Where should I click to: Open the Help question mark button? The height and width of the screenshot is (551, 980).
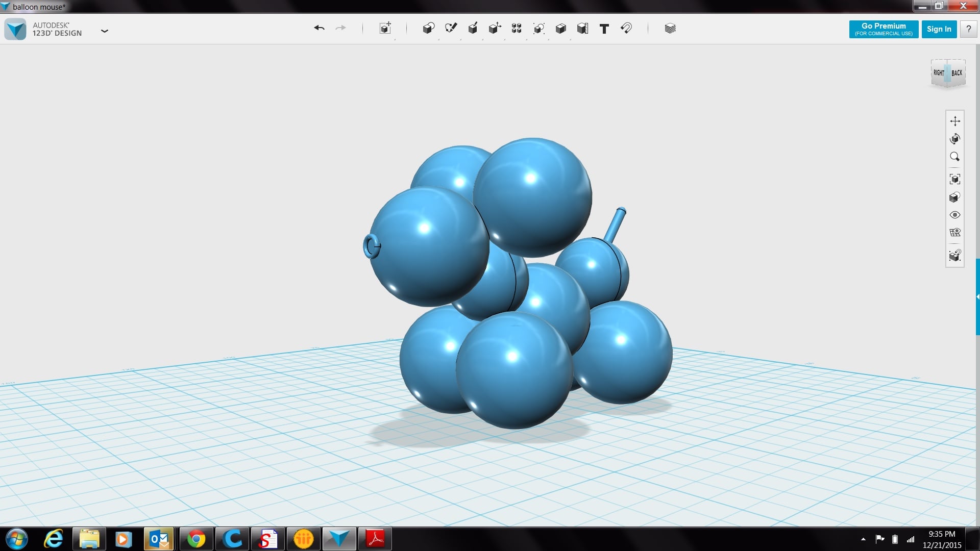point(968,29)
